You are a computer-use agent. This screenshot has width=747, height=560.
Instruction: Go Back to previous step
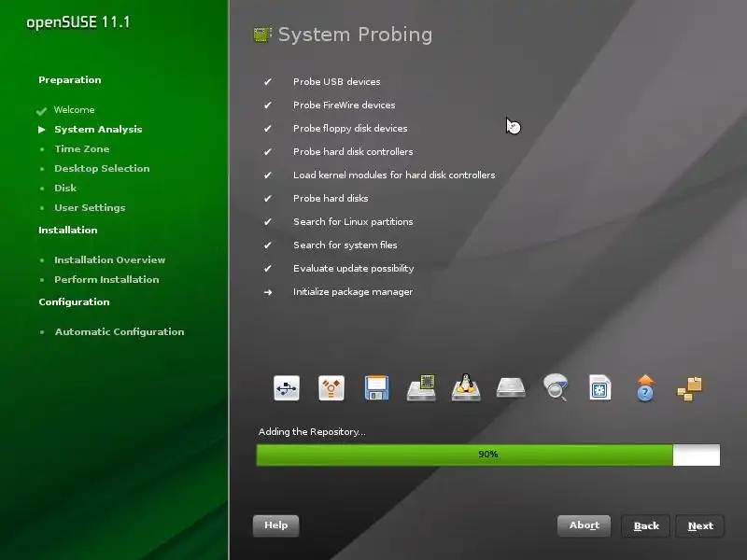[646, 526]
